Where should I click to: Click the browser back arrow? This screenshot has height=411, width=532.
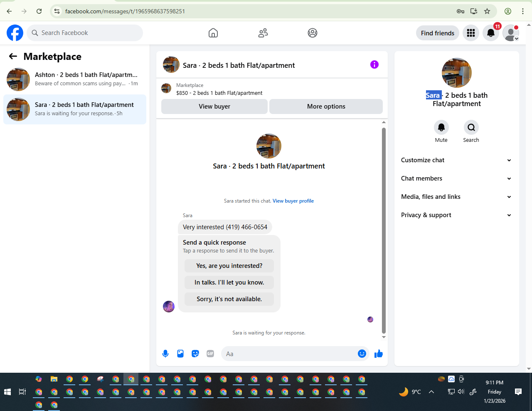9,11
